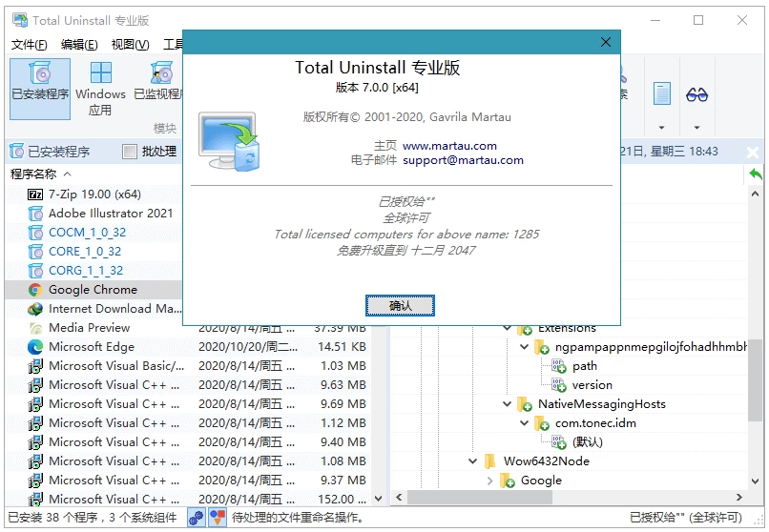The width and height of the screenshot is (769, 532).
Task: Select the Visual C++ row sized 9.69 MB
Action: (188, 404)
